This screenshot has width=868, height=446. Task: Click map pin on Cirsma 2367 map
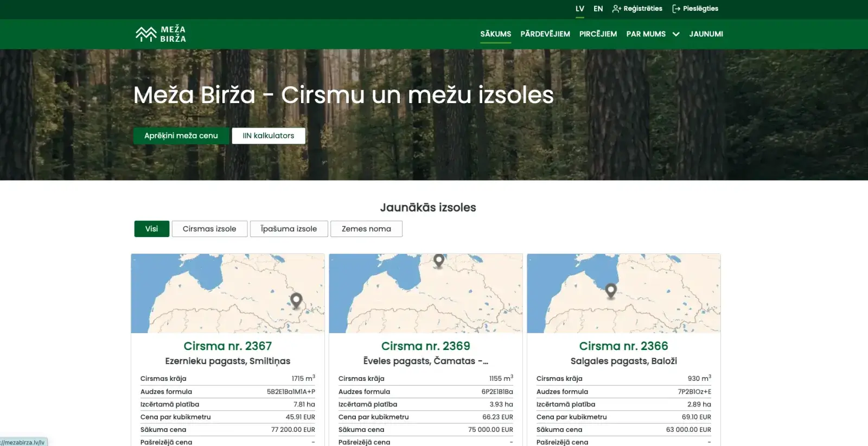pos(296,300)
